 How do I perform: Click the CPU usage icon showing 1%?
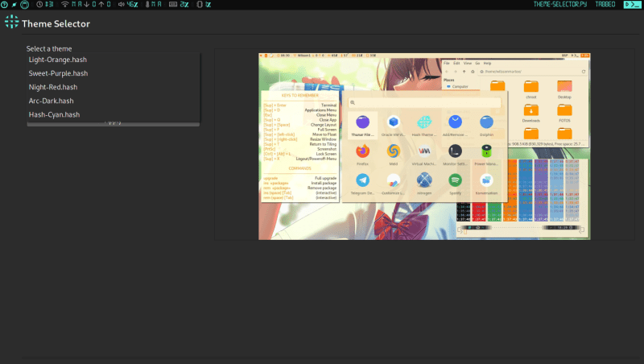(200, 5)
